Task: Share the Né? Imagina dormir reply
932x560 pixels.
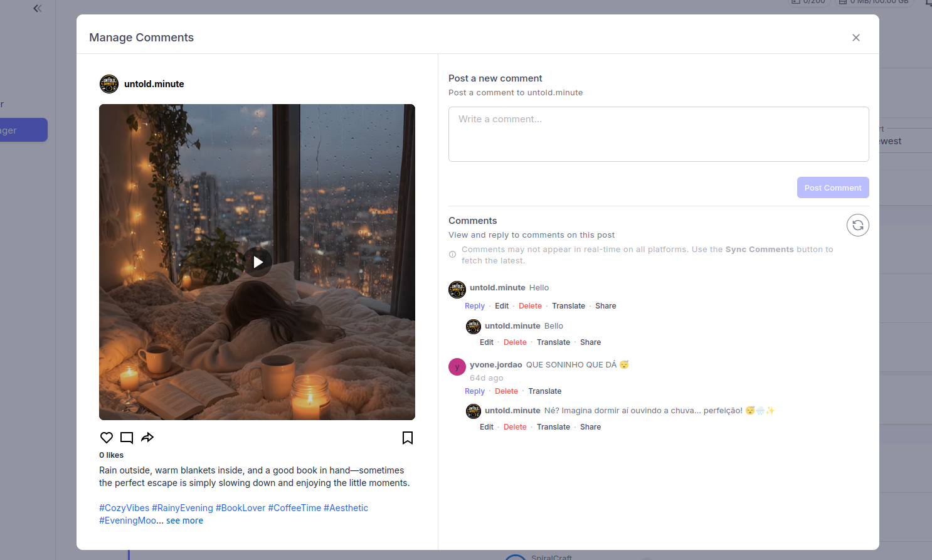Action: pyautogui.click(x=590, y=427)
